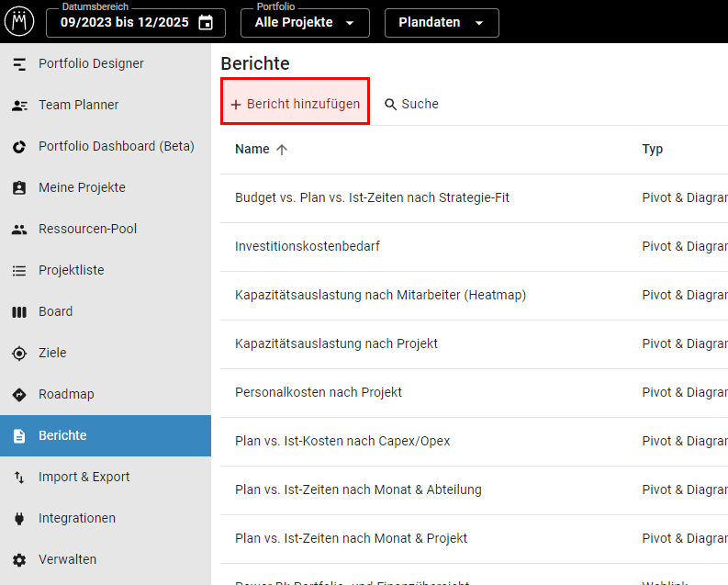
Task: Click the Typ cell of Personalkosten nach Projekt
Action: click(685, 393)
